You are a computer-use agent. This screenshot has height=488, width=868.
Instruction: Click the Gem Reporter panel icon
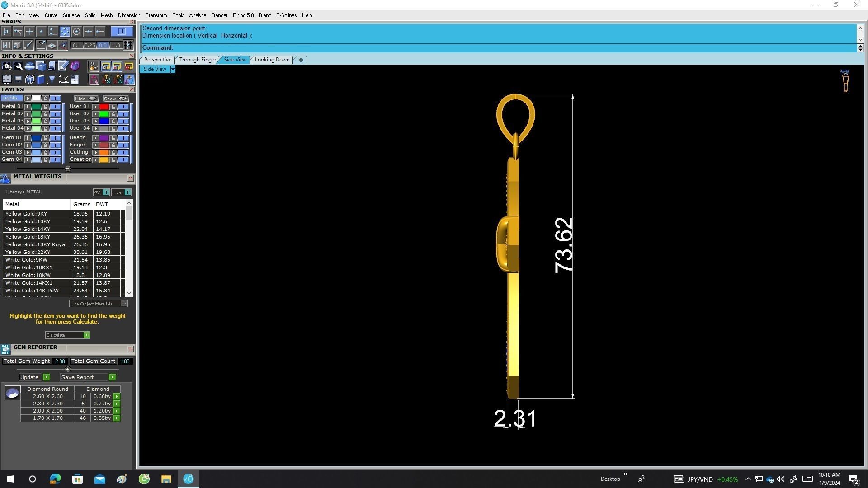tap(5, 349)
